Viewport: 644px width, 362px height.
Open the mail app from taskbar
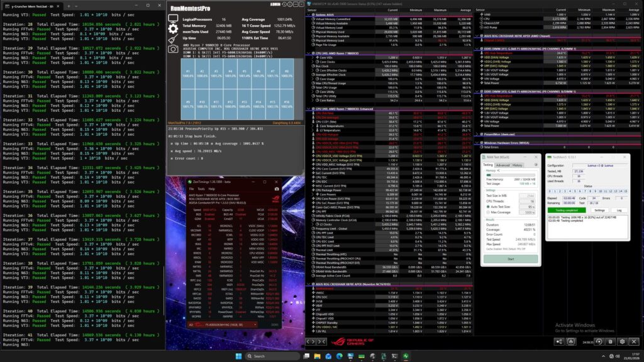328,356
